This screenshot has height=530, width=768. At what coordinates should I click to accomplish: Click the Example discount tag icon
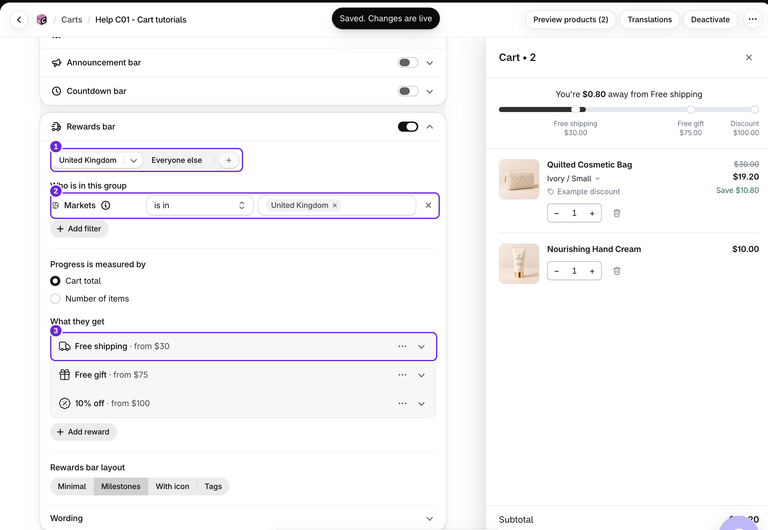551,192
